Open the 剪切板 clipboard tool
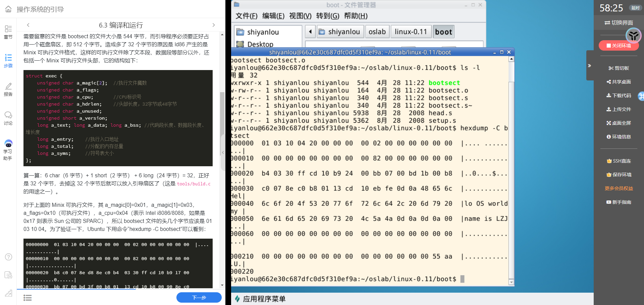 [619, 68]
